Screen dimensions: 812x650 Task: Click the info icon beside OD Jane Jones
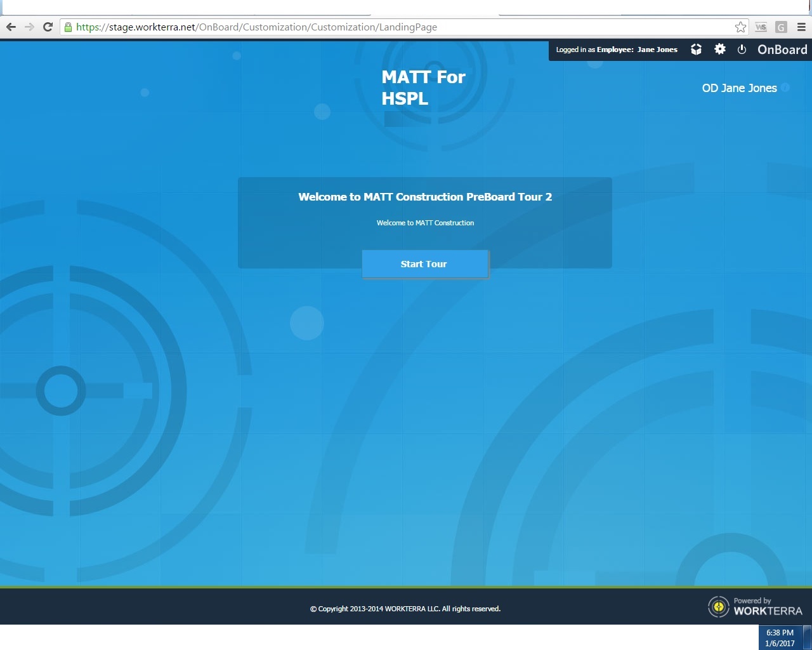pyautogui.click(x=785, y=88)
